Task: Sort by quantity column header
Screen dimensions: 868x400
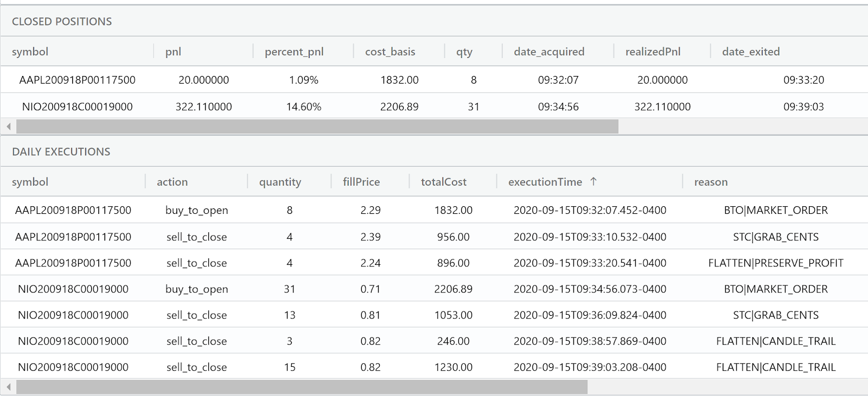Action: 280,182
